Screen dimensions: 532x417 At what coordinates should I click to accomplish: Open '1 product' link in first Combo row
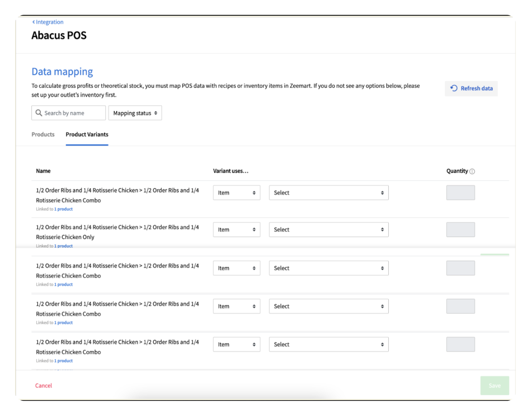tap(63, 209)
